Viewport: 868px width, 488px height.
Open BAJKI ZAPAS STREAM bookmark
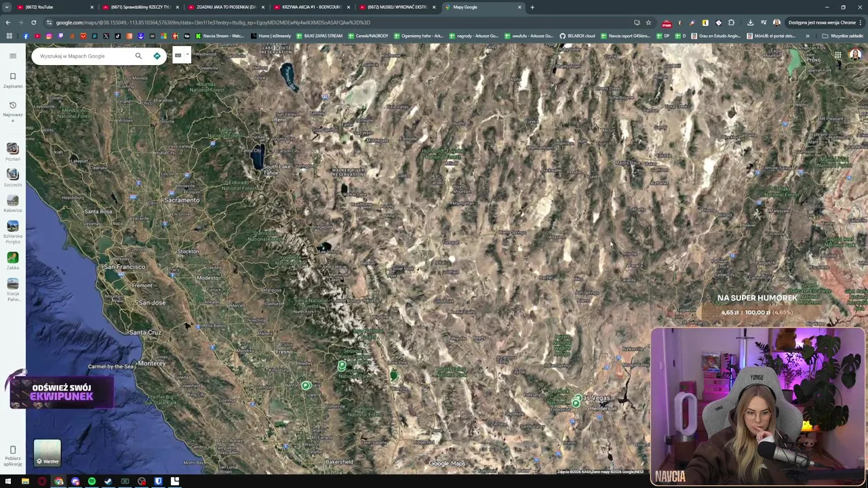pos(319,36)
